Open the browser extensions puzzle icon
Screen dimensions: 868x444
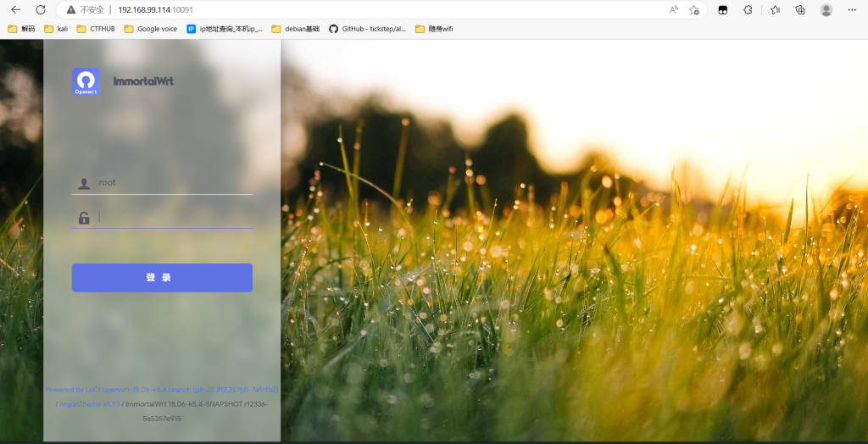click(748, 10)
